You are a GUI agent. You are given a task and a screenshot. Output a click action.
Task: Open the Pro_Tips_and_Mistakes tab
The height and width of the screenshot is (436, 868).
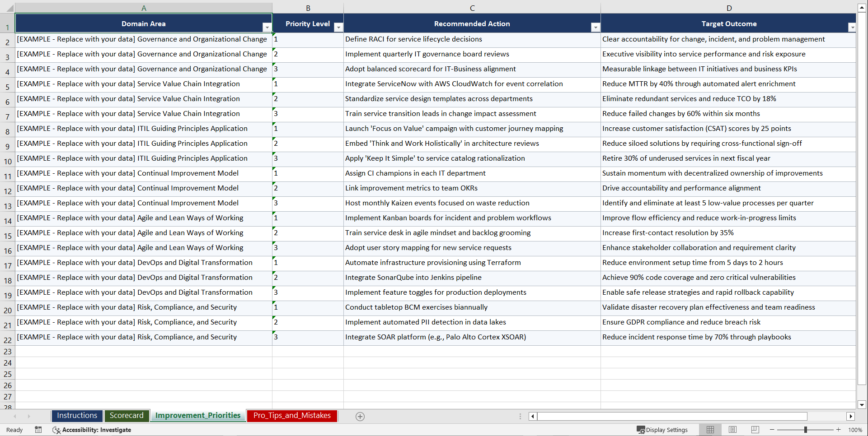tap(291, 416)
